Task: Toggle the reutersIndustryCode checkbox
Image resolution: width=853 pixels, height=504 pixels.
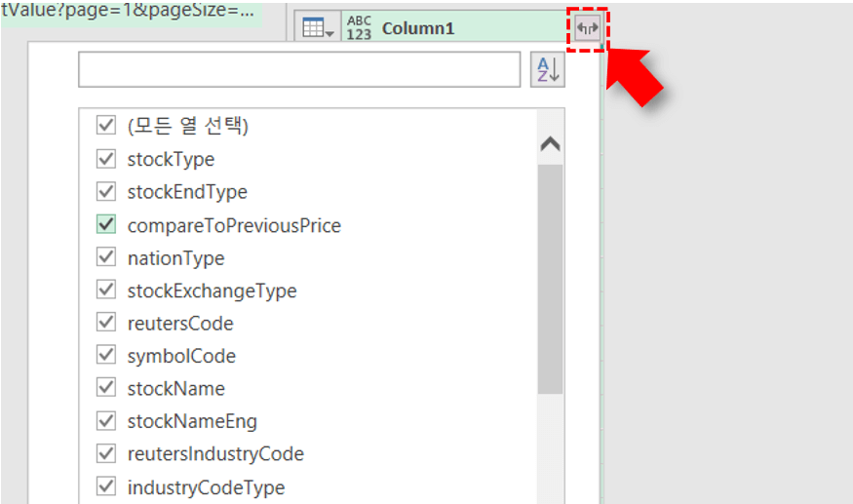Action: pyautogui.click(x=106, y=453)
